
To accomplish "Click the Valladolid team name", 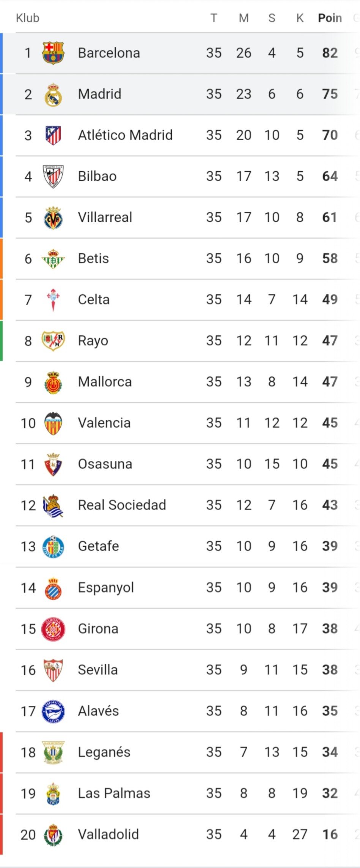I will click(108, 835).
